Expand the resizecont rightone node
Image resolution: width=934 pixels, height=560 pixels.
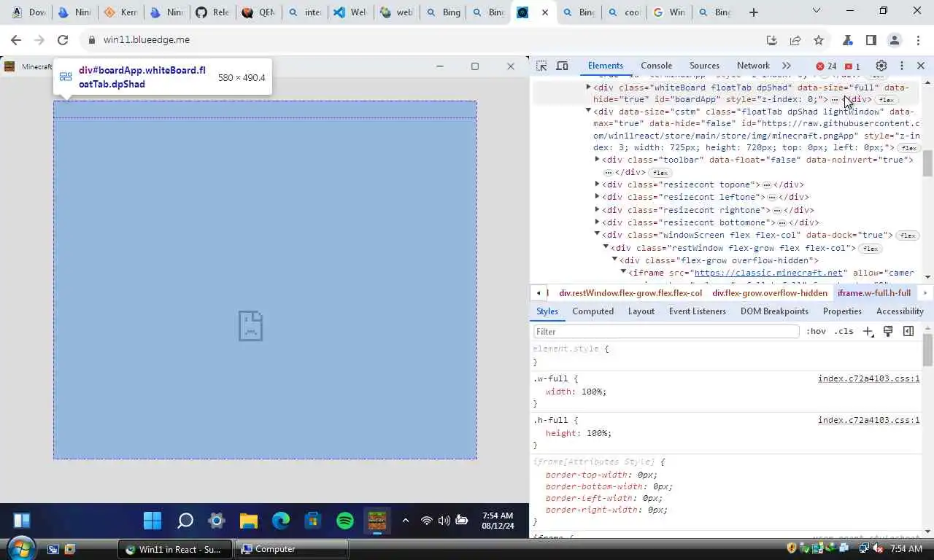click(597, 210)
